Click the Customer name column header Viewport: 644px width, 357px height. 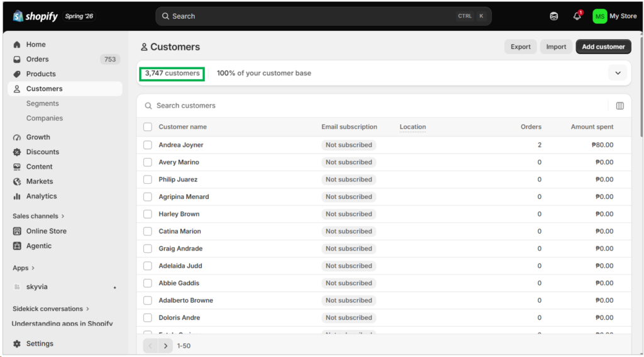point(183,127)
